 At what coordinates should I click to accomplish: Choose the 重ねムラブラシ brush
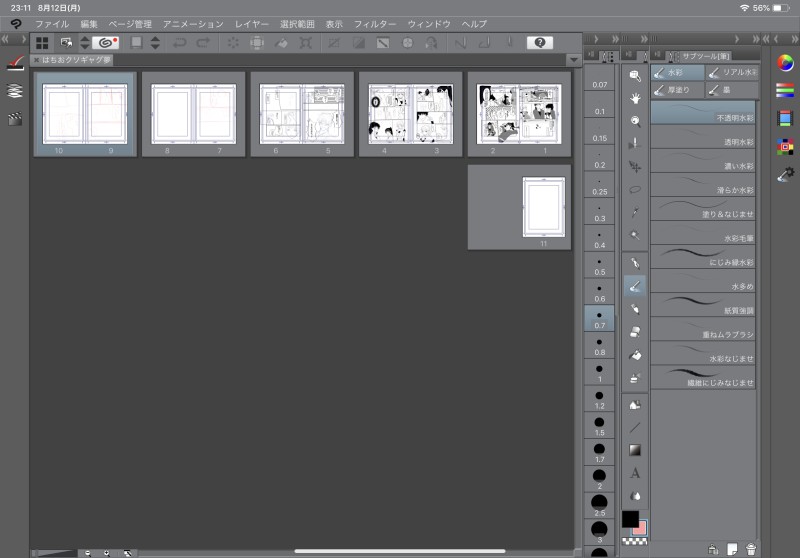point(703,329)
